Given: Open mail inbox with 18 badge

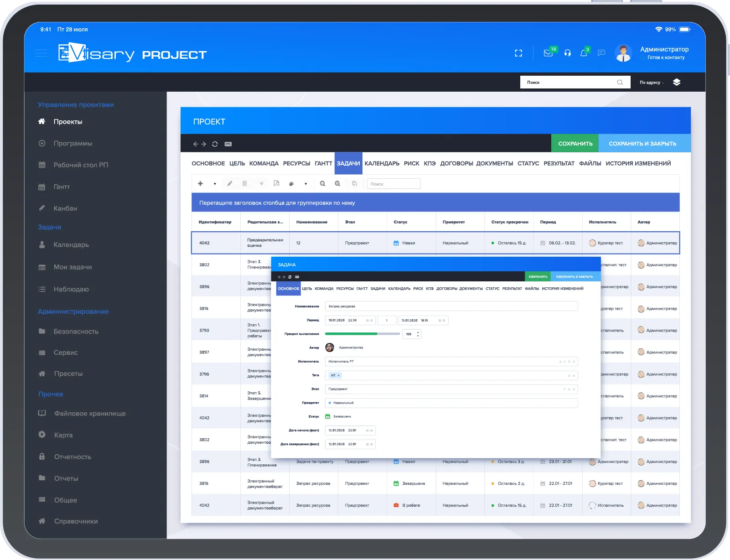Looking at the screenshot, I should coord(549,53).
